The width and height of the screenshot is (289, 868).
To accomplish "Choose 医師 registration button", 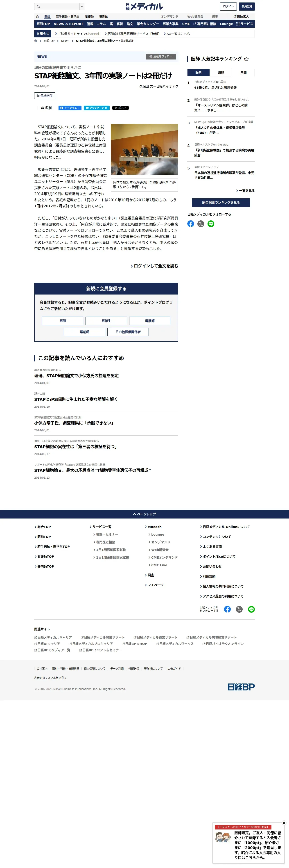I will coord(63,321).
